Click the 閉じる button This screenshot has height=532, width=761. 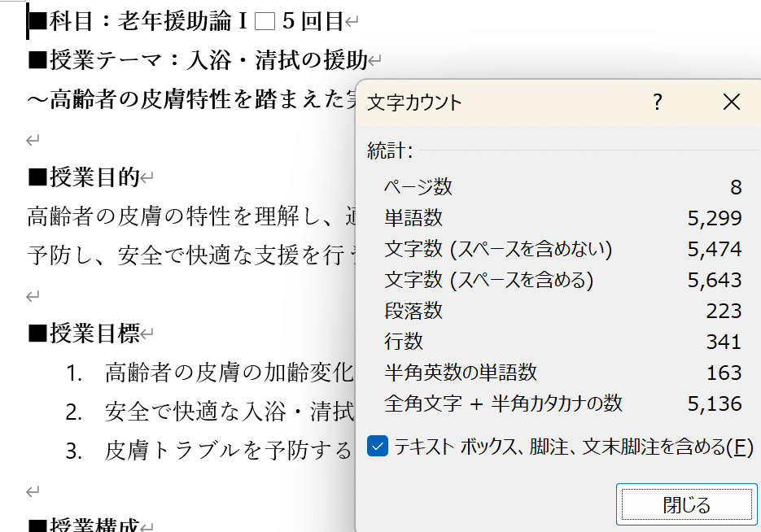(x=686, y=504)
